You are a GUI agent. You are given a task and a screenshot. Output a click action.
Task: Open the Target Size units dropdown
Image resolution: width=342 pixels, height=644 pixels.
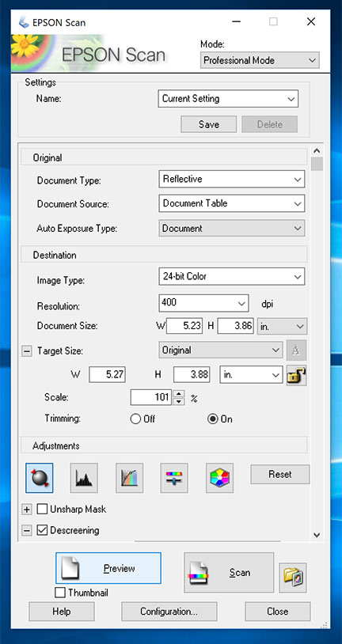(x=251, y=375)
